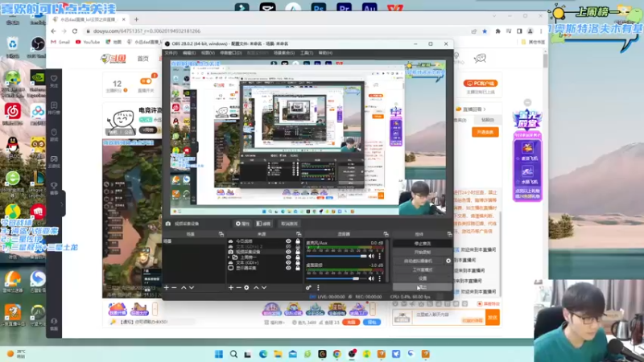
Task: Open the 麦克风/Aux channel options dots
Action: (x=380, y=256)
